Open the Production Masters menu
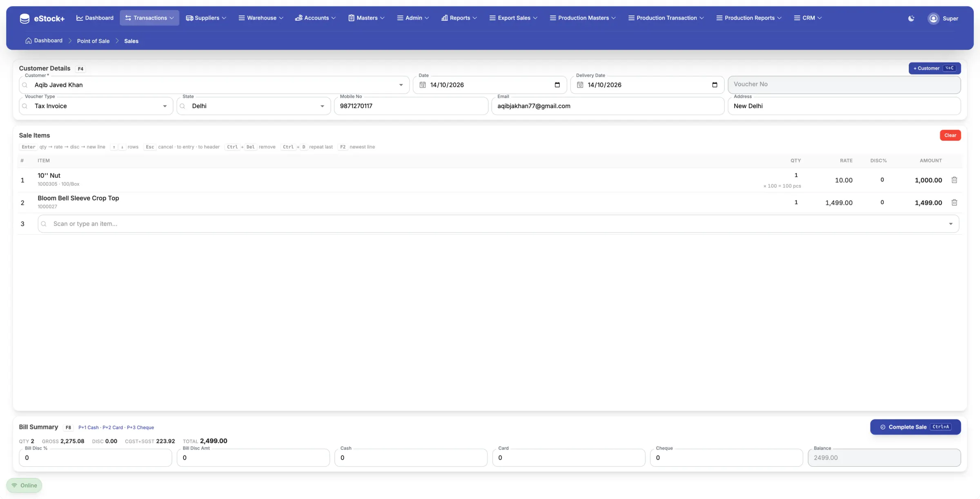Viewport: 980px width, 499px height. click(x=583, y=18)
